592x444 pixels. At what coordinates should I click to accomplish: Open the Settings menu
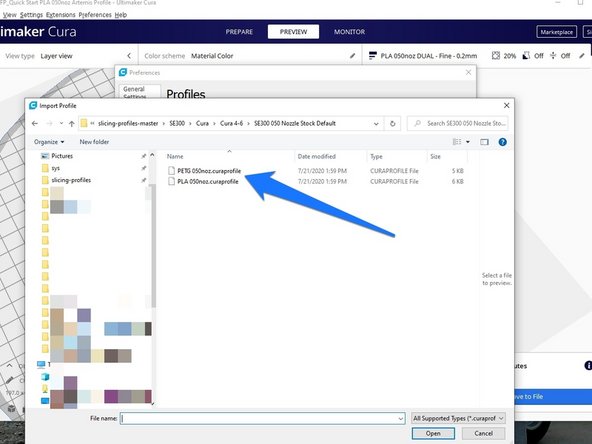click(x=31, y=15)
